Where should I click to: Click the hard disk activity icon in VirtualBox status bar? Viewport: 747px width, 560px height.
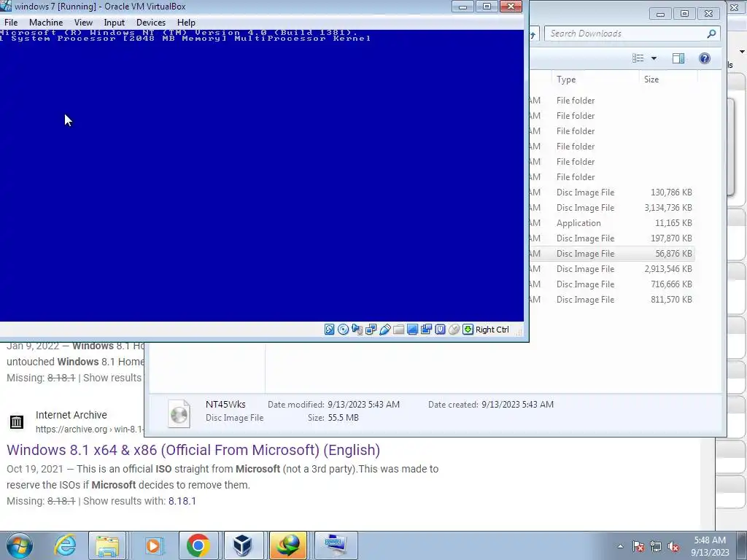coord(329,330)
